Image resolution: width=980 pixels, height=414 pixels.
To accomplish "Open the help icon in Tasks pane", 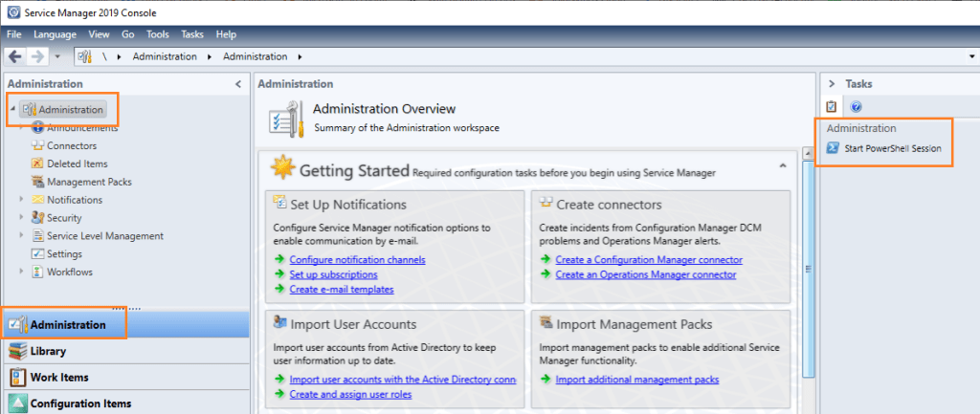I will click(857, 107).
